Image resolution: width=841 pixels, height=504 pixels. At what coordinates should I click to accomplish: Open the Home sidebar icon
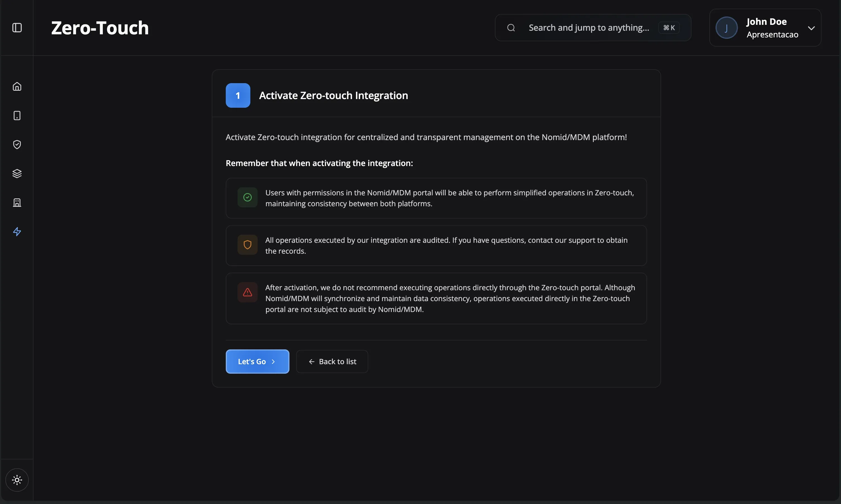[x=17, y=87]
